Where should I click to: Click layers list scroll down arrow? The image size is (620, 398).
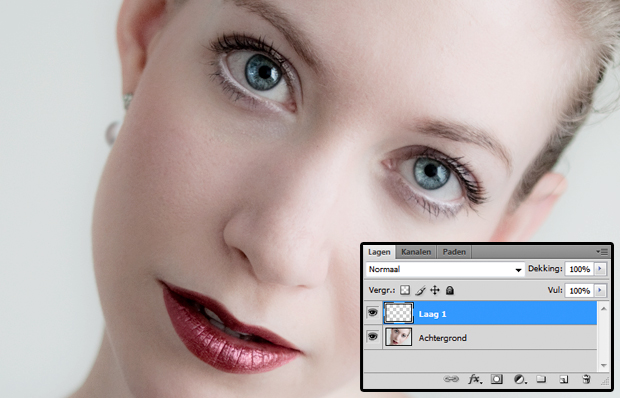click(604, 366)
